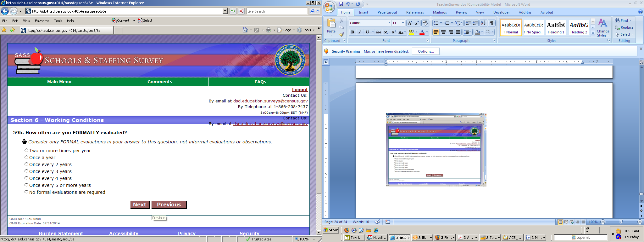644x242 pixels.
Task: Switch Word to Print Layout view in status bar
Action: [560, 222]
